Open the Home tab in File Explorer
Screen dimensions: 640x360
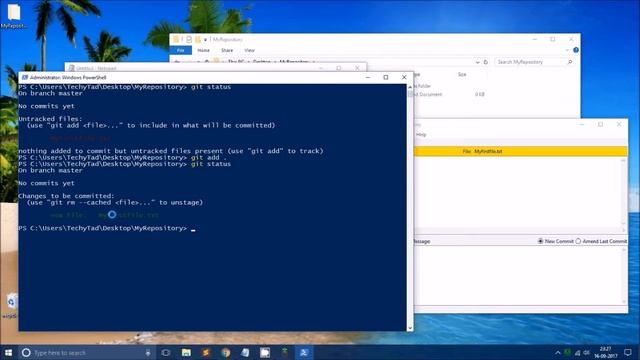click(203, 50)
